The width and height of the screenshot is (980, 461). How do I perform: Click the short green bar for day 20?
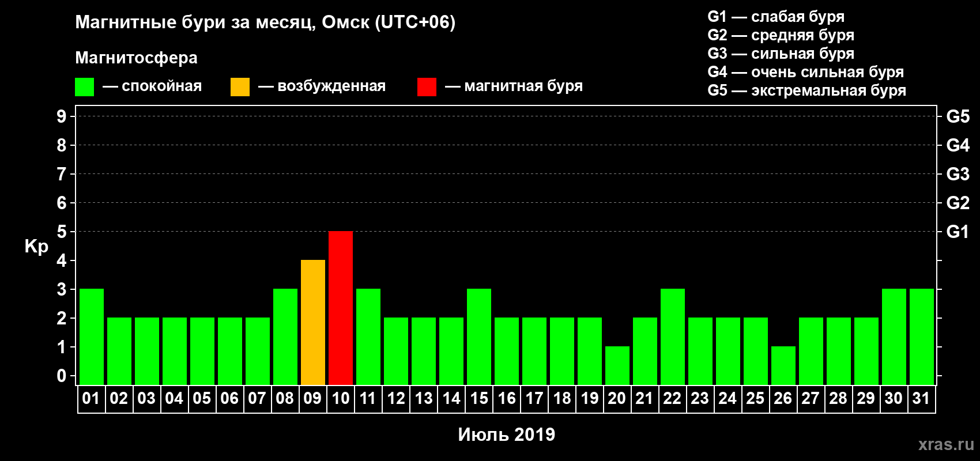tap(617, 365)
